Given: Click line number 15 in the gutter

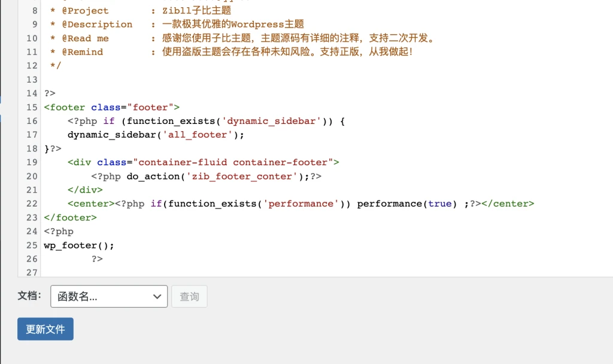Looking at the screenshot, I should (x=32, y=107).
